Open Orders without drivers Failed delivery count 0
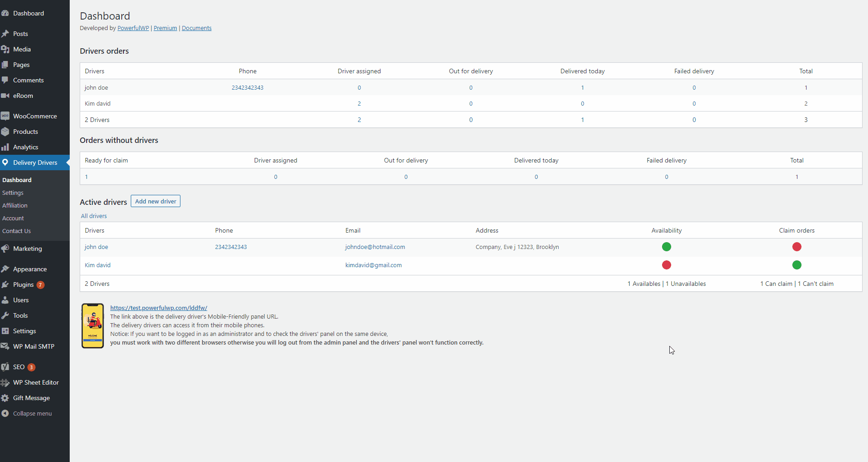Viewport: 868px width, 462px height. [x=667, y=177]
